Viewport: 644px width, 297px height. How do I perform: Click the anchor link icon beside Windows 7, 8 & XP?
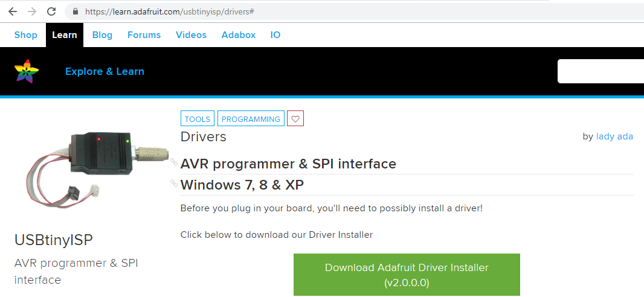174,184
